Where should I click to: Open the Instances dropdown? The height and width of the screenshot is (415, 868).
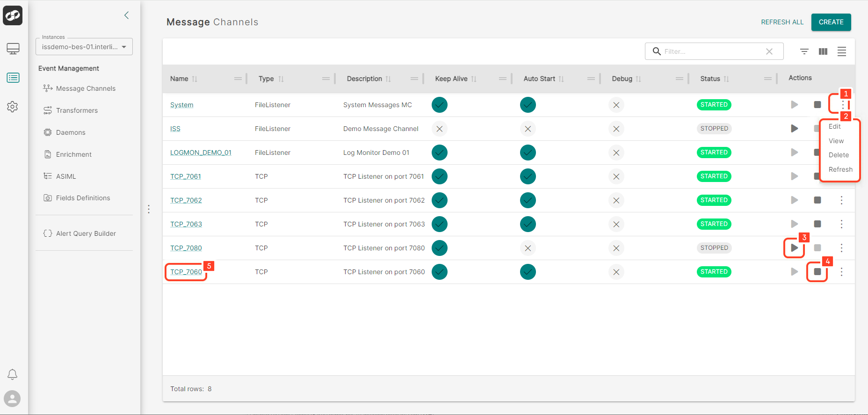click(x=84, y=47)
